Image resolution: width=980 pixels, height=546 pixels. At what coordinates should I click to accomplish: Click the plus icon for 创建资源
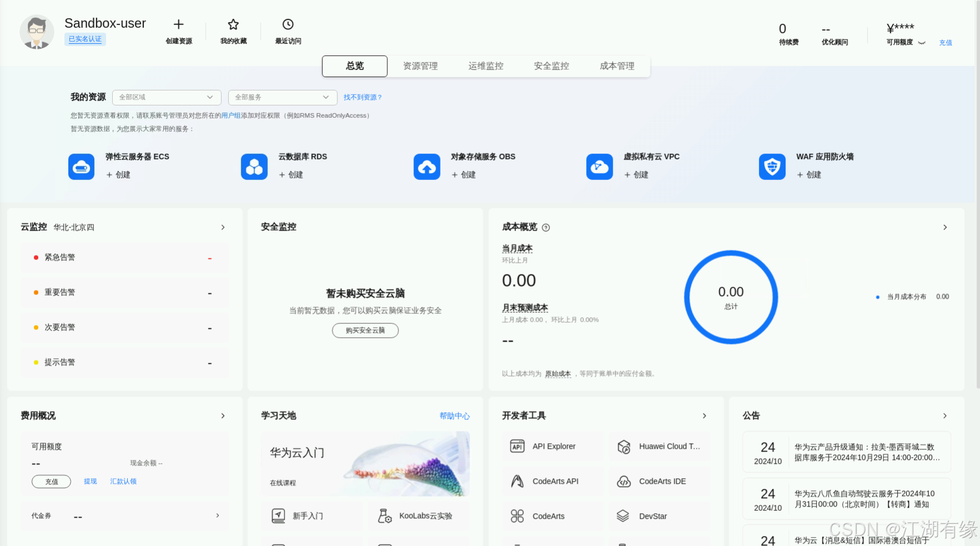(178, 24)
